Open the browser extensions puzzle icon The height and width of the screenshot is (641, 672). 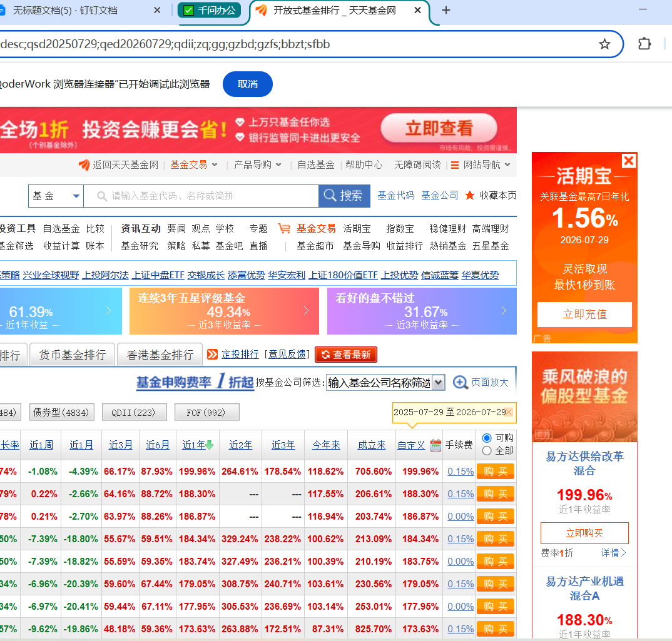644,44
